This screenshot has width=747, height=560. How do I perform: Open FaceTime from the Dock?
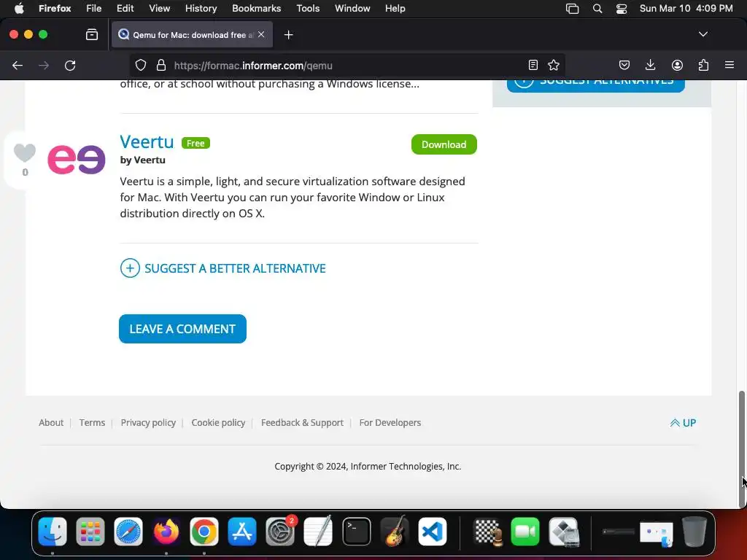525,531
